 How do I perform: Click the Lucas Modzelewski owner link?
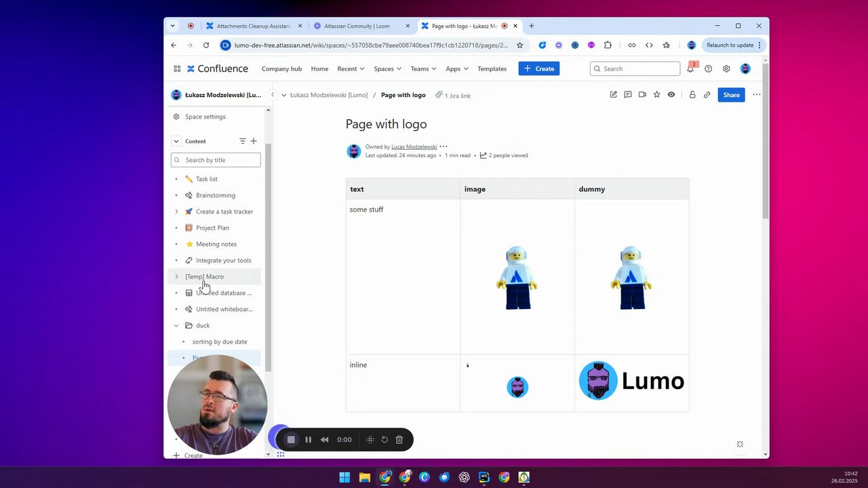coord(414,146)
